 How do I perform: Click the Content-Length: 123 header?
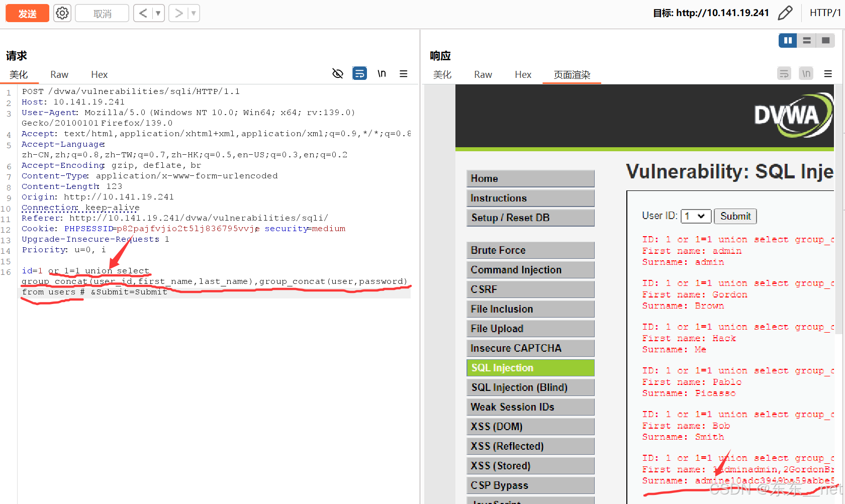72,186
